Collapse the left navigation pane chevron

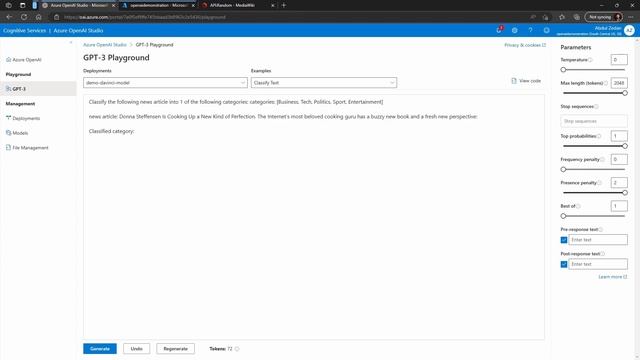tap(71, 42)
